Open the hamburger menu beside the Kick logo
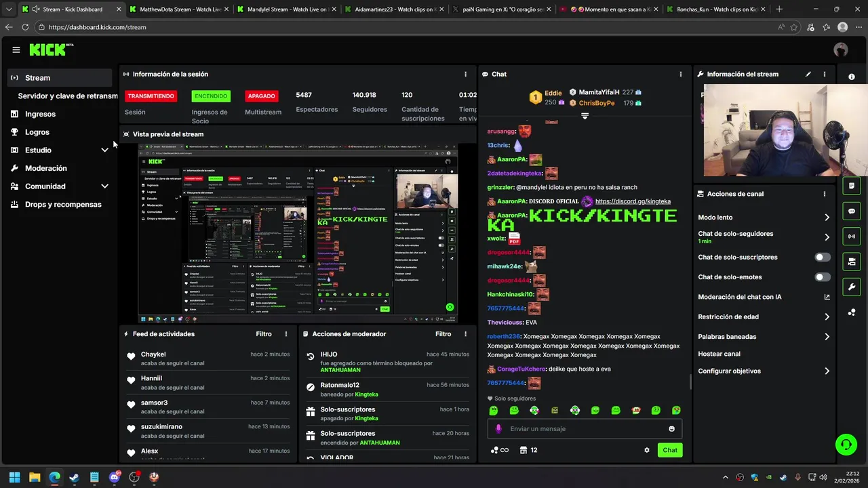Screen dimensions: 868x488 click(x=16, y=49)
